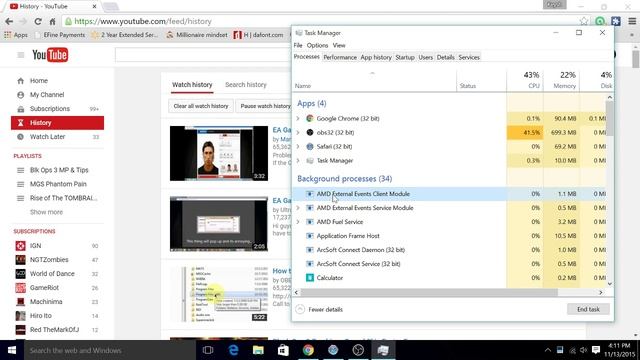Viewport: 640px width, 360px height.
Task: Bookmark this page with the star
Action: [x=584, y=21]
